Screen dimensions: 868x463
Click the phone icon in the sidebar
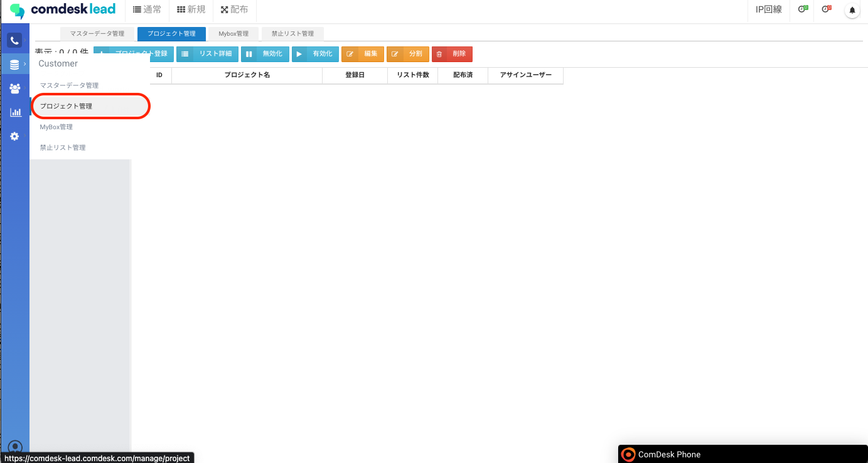point(14,41)
